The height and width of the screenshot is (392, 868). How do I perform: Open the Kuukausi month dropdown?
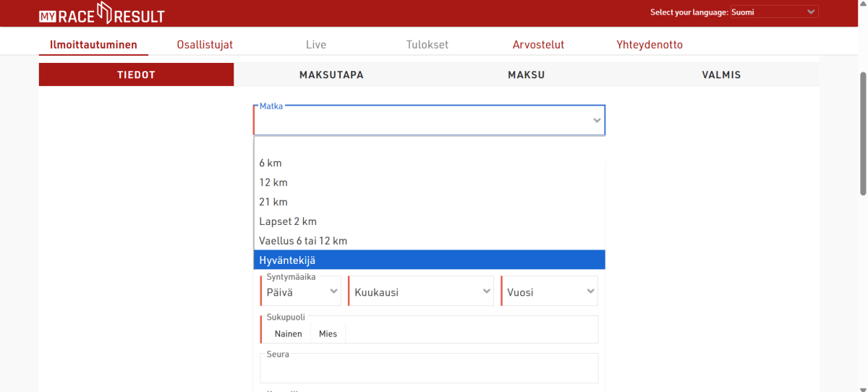coord(422,291)
